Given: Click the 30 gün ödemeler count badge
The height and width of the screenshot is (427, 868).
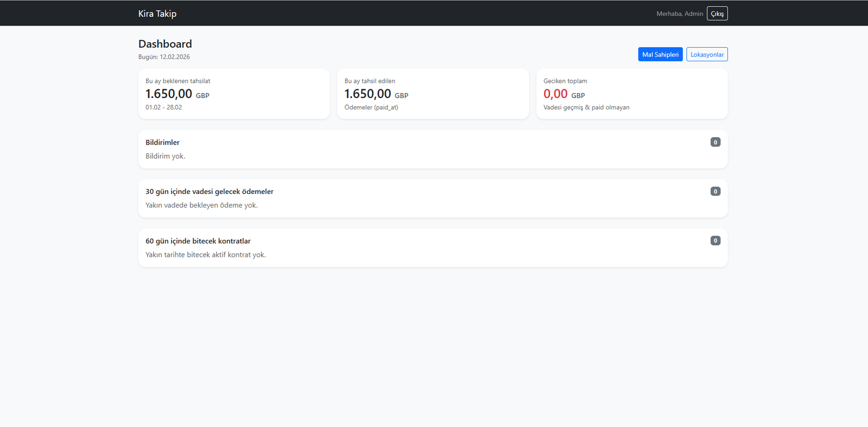Looking at the screenshot, I should click(715, 191).
